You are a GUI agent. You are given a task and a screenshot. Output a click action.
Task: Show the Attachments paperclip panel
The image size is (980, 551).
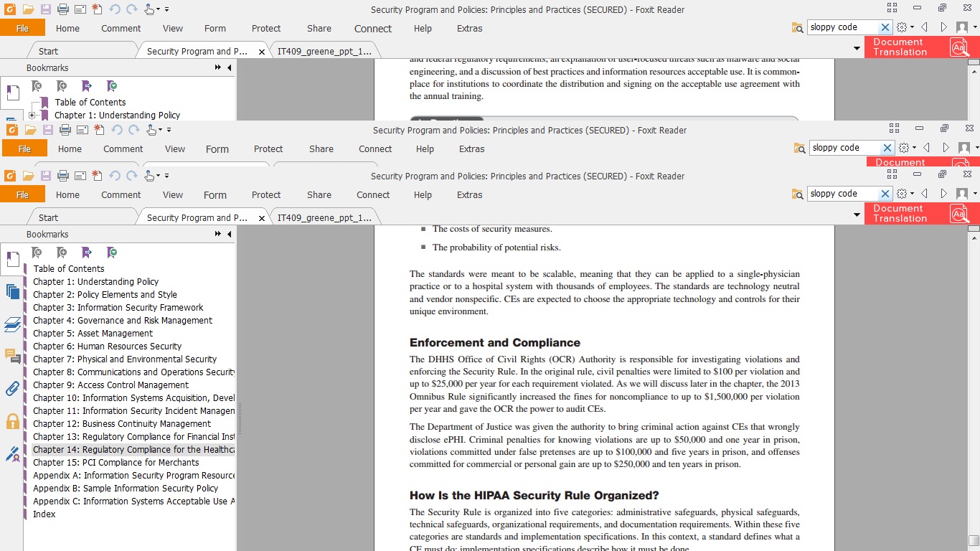12,389
